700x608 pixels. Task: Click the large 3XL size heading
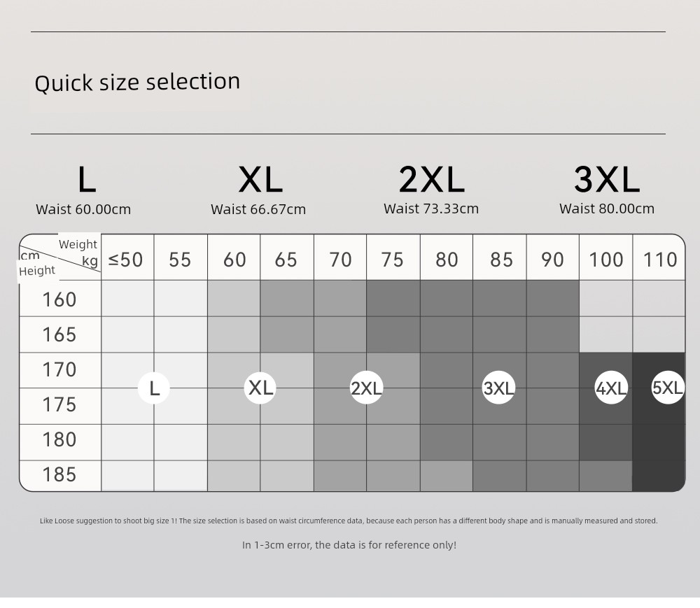point(607,179)
